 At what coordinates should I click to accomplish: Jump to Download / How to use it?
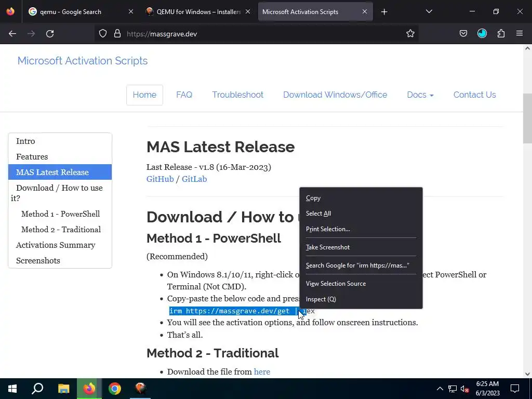pyautogui.click(x=60, y=193)
